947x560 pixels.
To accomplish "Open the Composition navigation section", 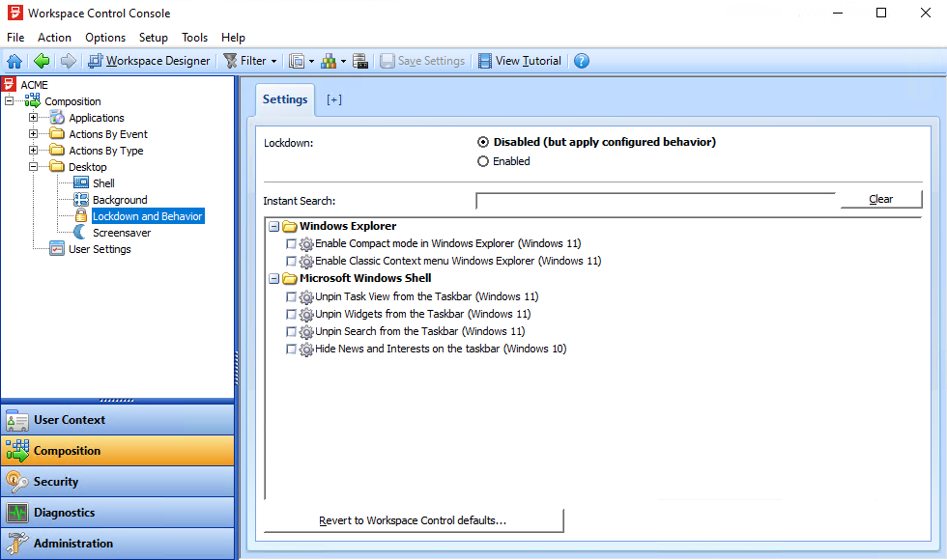I will click(x=117, y=451).
